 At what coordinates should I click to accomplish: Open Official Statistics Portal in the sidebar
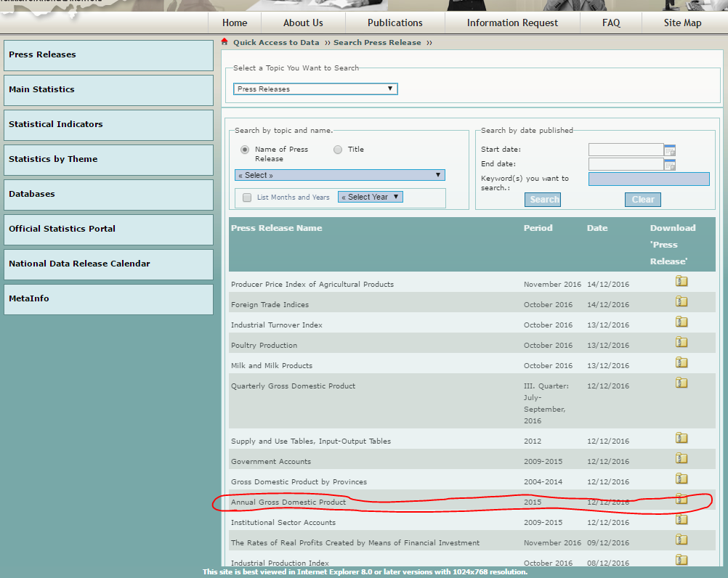[109, 229]
